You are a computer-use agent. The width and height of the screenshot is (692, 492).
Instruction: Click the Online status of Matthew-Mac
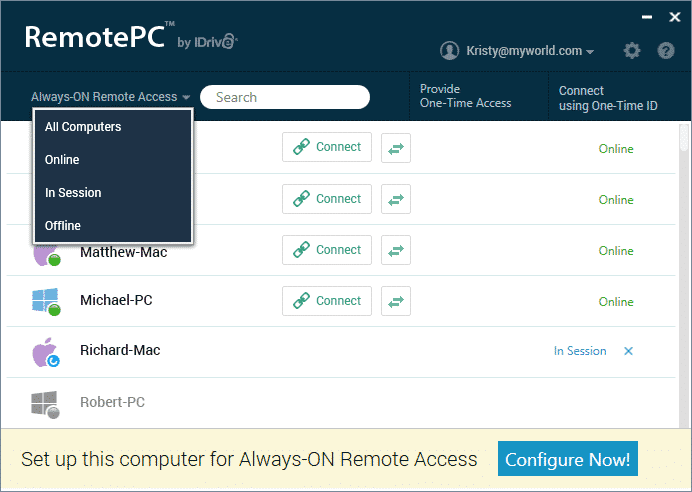[x=616, y=251]
